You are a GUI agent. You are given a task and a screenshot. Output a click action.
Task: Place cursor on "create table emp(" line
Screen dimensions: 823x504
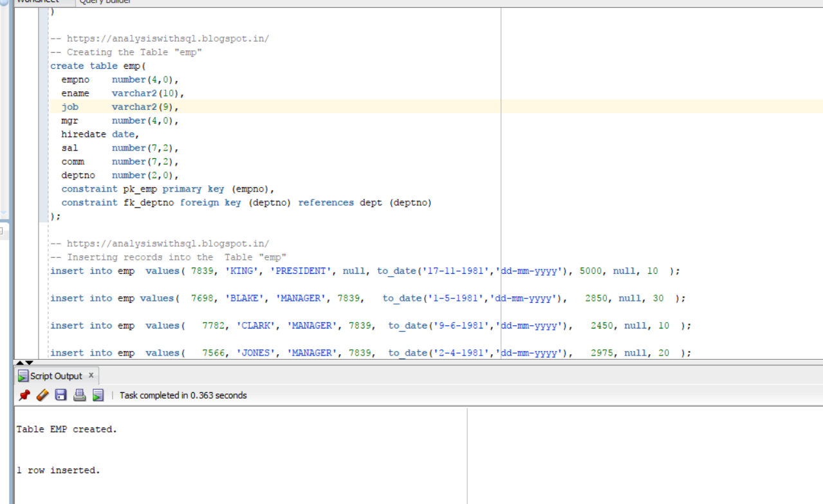click(x=98, y=66)
